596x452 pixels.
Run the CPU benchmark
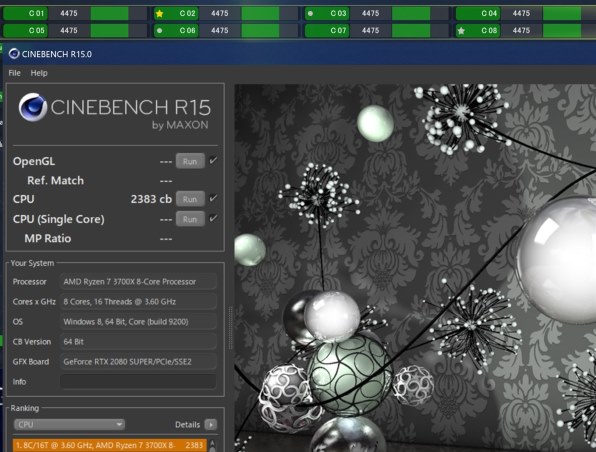click(190, 199)
